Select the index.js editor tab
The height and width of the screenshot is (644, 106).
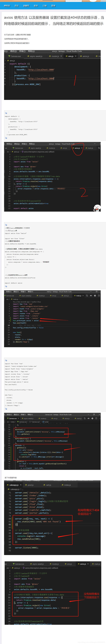point(66,485)
